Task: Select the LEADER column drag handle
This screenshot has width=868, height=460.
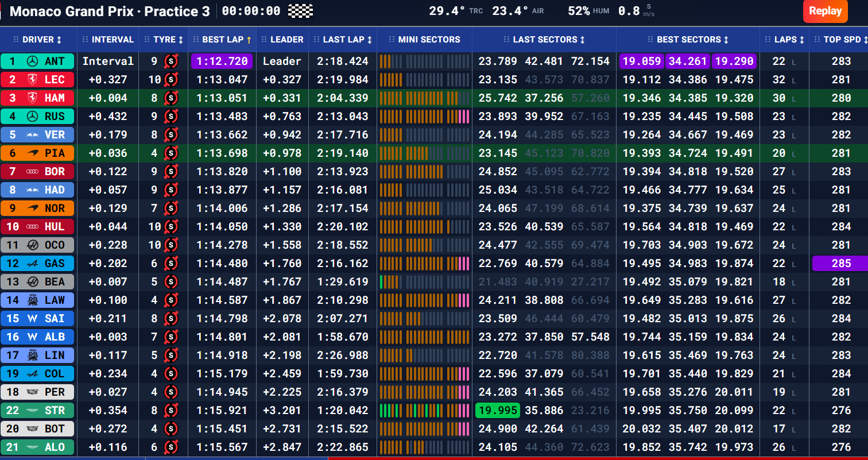Action: pyautogui.click(x=265, y=40)
